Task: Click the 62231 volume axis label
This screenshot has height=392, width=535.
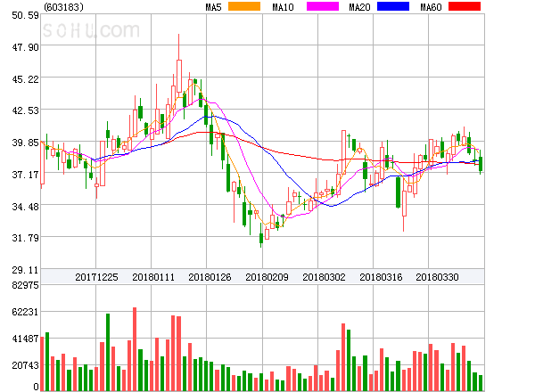Action: tap(25, 312)
